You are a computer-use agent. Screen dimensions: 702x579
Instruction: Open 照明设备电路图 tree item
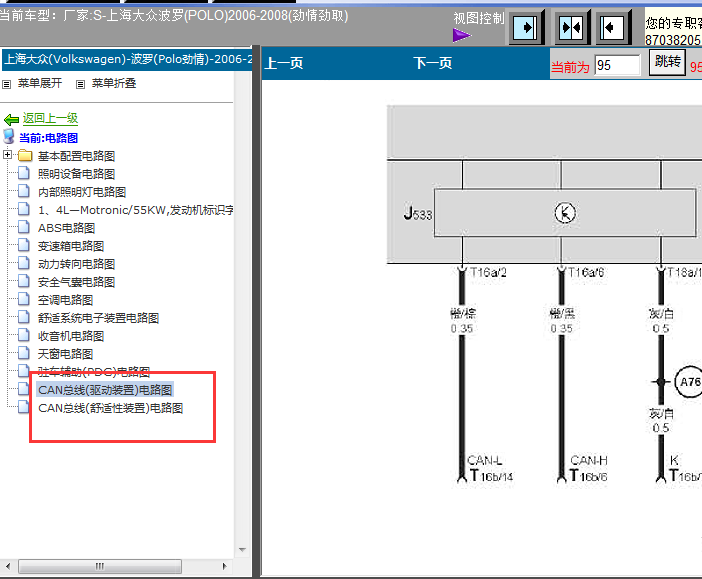point(77,174)
